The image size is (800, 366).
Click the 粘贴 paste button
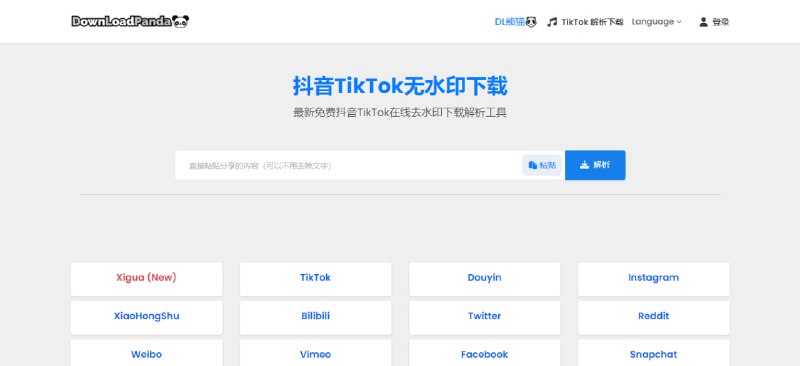[542, 165]
